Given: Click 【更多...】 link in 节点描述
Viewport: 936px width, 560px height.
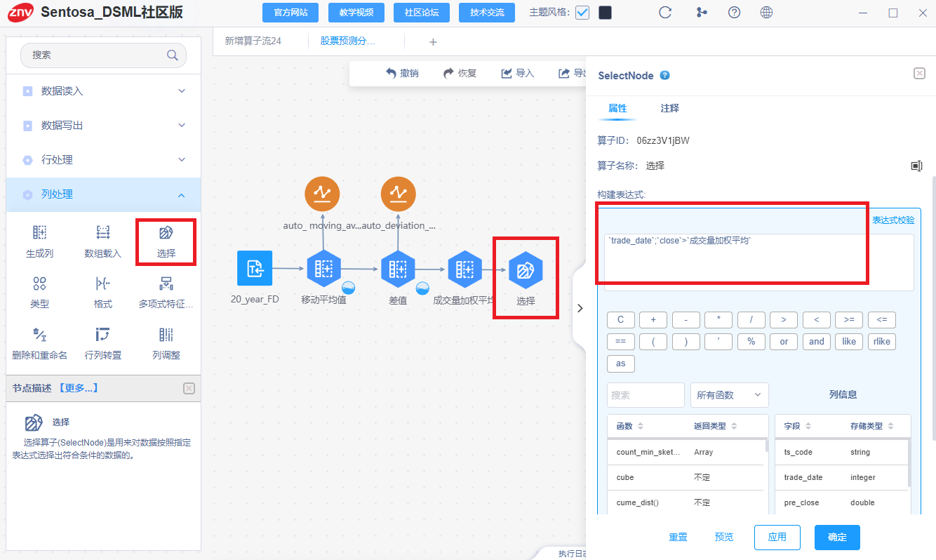Looking at the screenshot, I should 78,388.
